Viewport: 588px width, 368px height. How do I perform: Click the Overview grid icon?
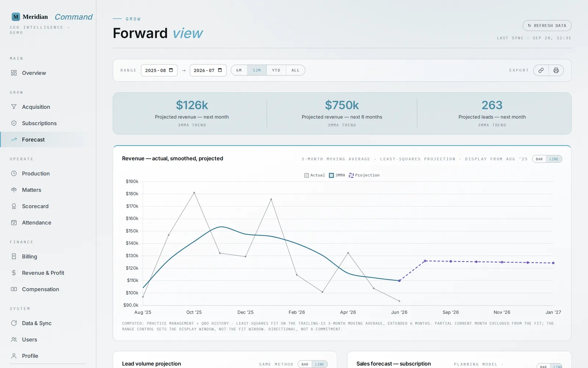pyautogui.click(x=14, y=73)
